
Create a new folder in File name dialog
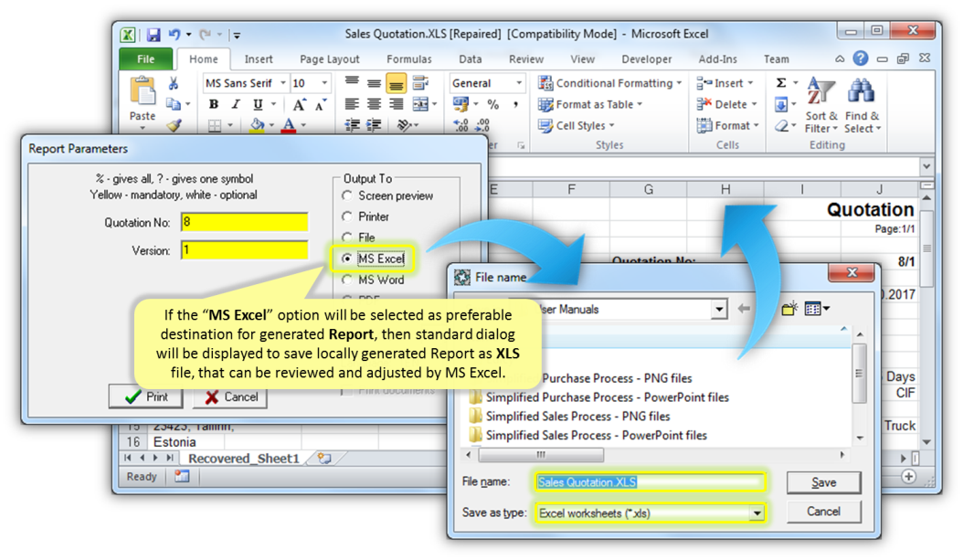pos(789,308)
